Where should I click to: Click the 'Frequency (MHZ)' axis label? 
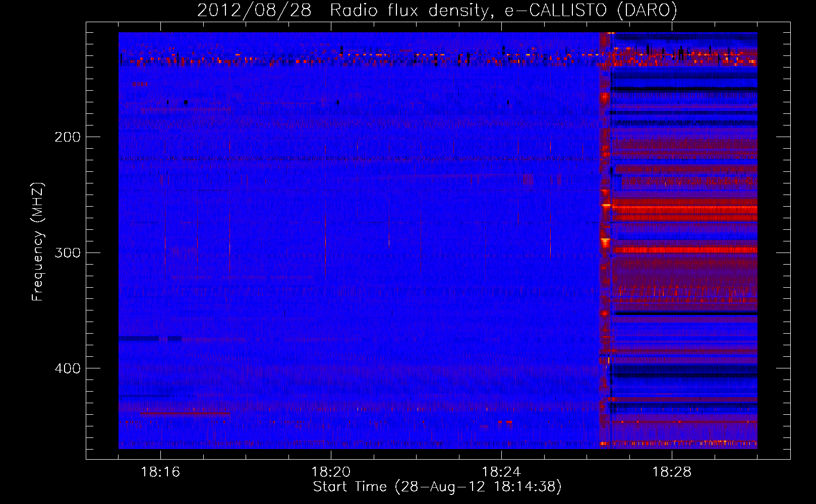[x=38, y=242]
